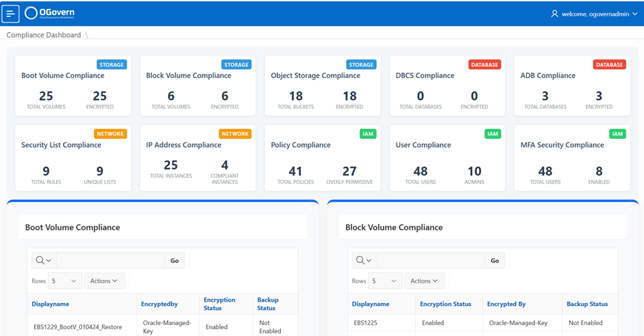Sort by Displayname column in Boot Volume table

tap(50, 304)
